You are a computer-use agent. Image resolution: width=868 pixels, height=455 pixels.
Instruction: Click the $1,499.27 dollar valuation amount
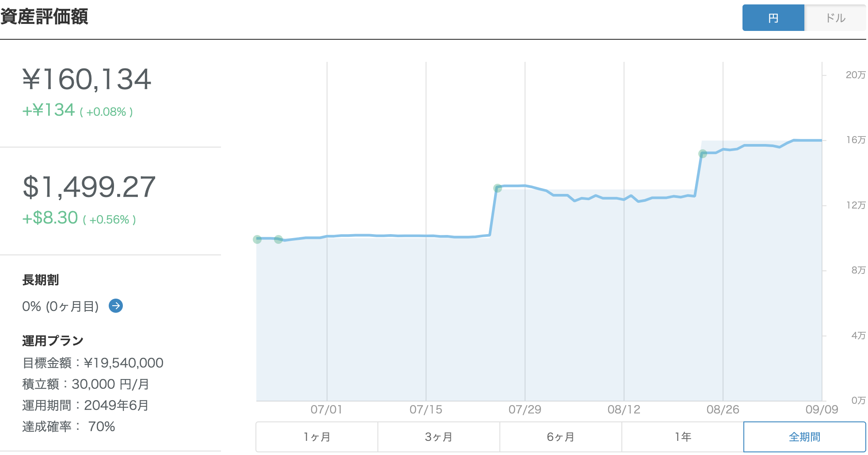pos(89,187)
